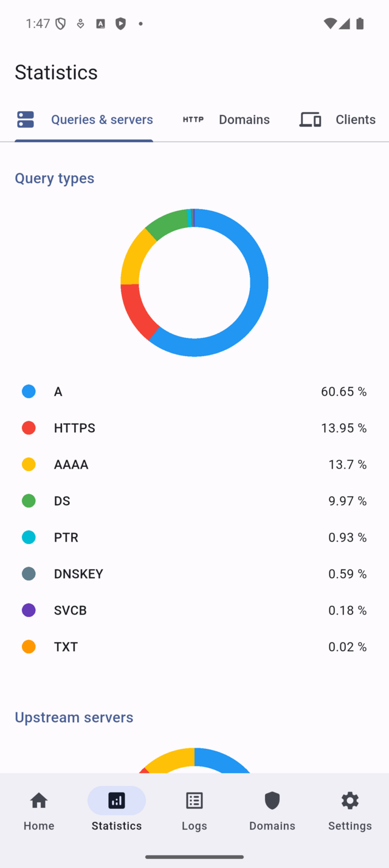This screenshot has height=868, width=389.
Task: Tap the DNSKEY legend entry
Action: (x=78, y=574)
